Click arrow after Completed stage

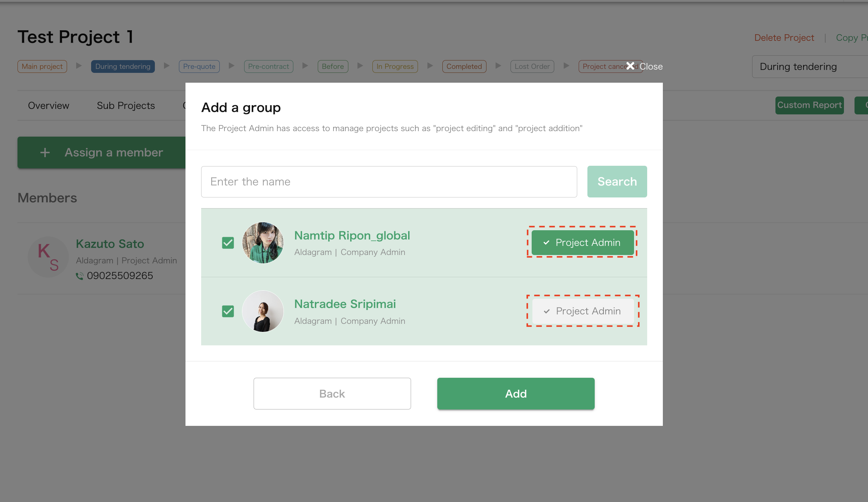coord(498,66)
